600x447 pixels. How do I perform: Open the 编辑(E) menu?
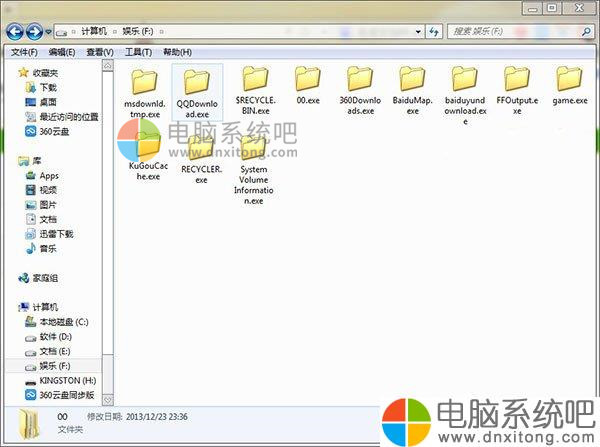[62, 52]
